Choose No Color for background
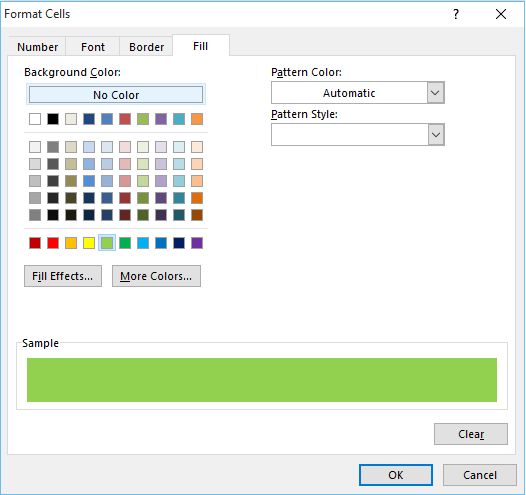The image size is (526, 495). point(116,95)
